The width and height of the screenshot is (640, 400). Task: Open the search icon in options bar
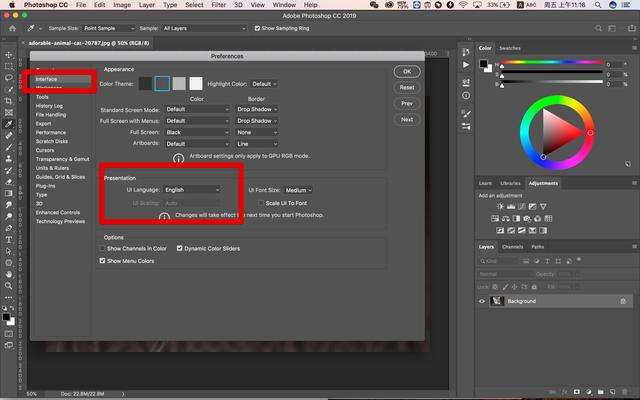click(598, 29)
